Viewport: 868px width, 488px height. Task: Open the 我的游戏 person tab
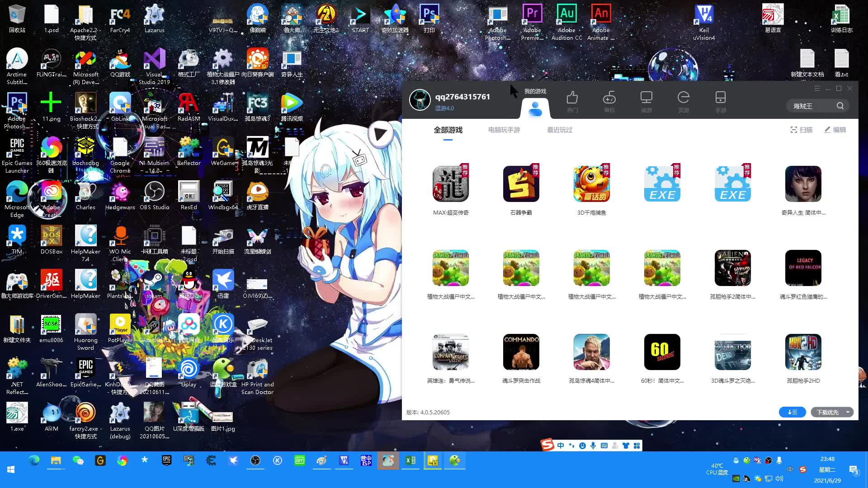(x=535, y=108)
